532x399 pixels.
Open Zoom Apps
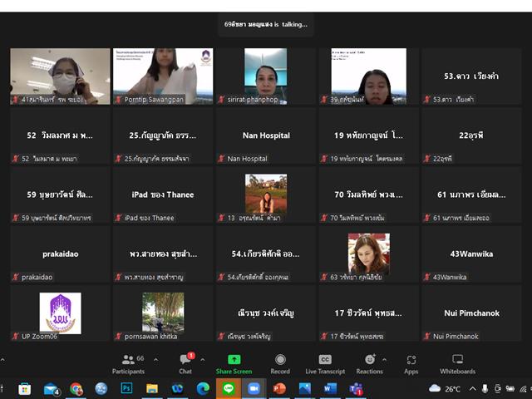pyautogui.click(x=411, y=364)
